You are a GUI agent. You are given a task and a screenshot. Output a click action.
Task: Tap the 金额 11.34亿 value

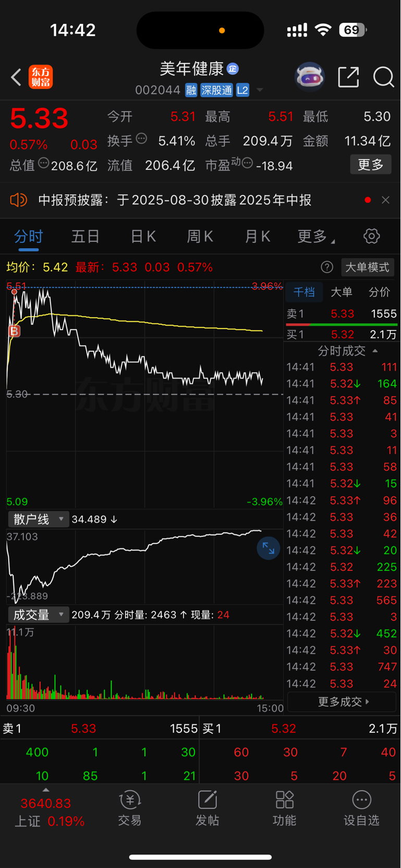pyautogui.click(x=367, y=141)
